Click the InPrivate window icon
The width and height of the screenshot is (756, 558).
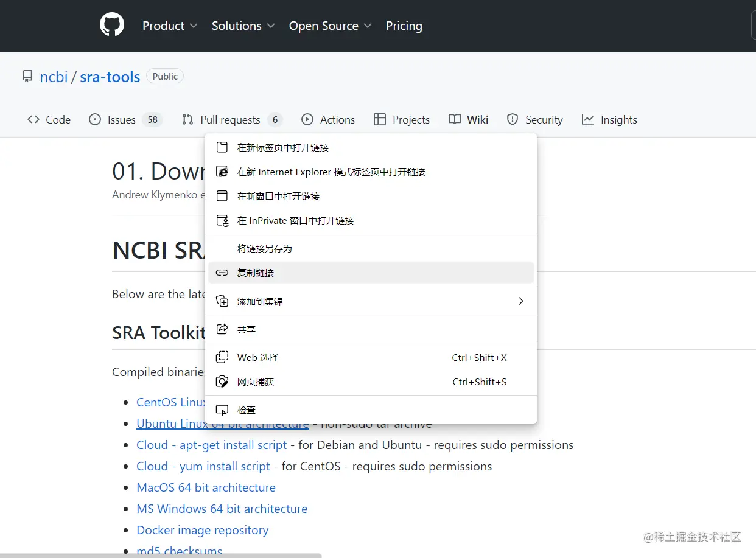point(223,220)
